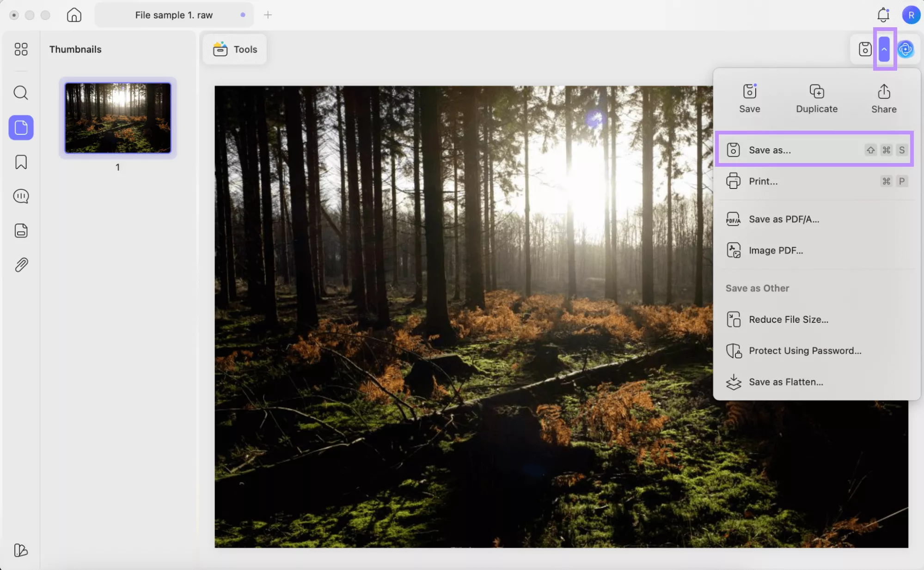Open the Home screen icon

point(74,15)
